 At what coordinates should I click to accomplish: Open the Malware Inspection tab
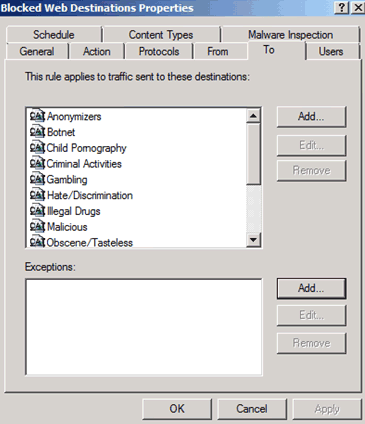pyautogui.click(x=291, y=34)
